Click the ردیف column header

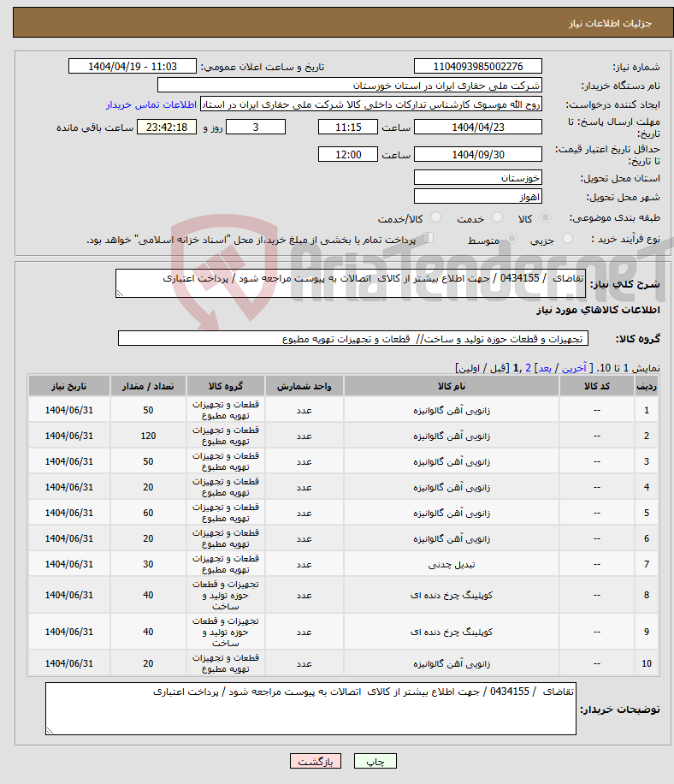(x=647, y=386)
